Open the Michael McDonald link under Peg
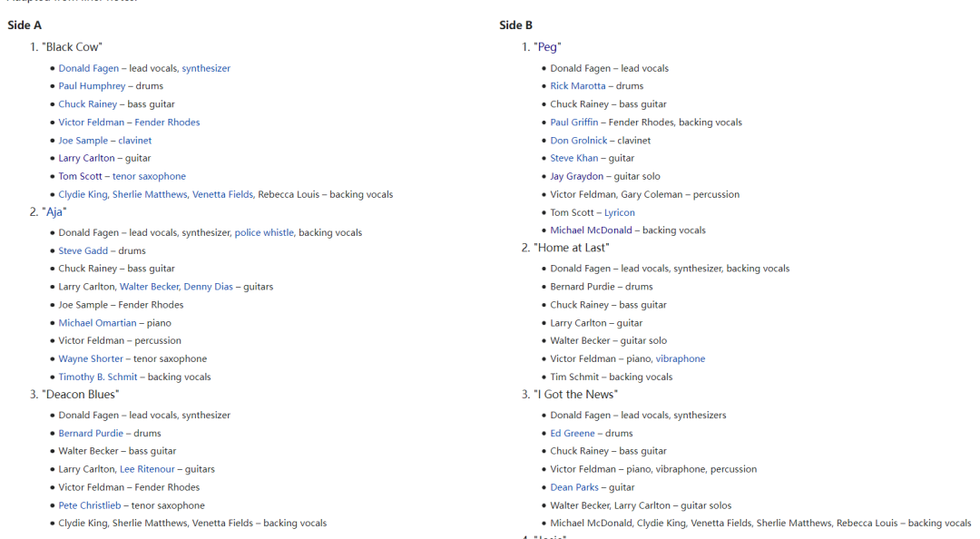Image resolution: width=980 pixels, height=539 pixels. 591,230
